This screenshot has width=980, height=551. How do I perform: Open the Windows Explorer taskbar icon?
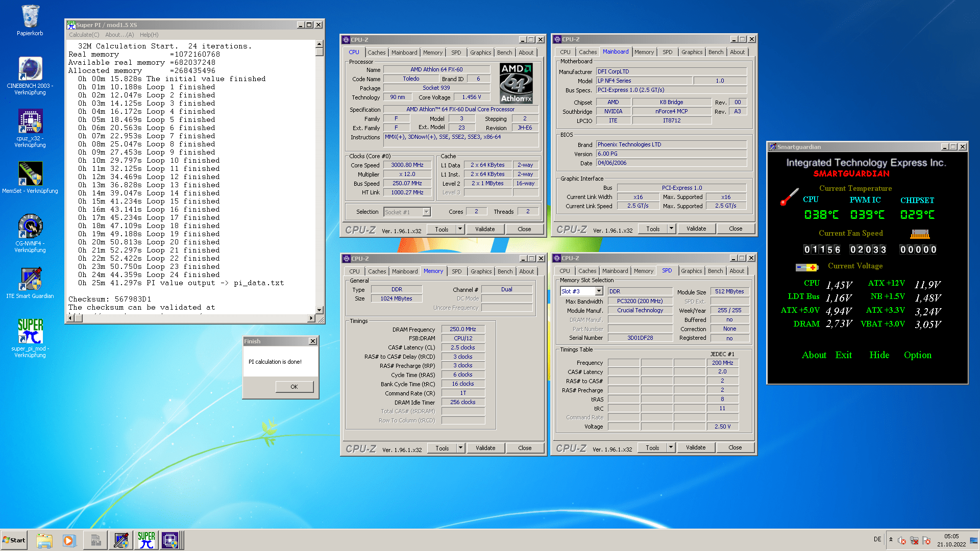[44, 540]
